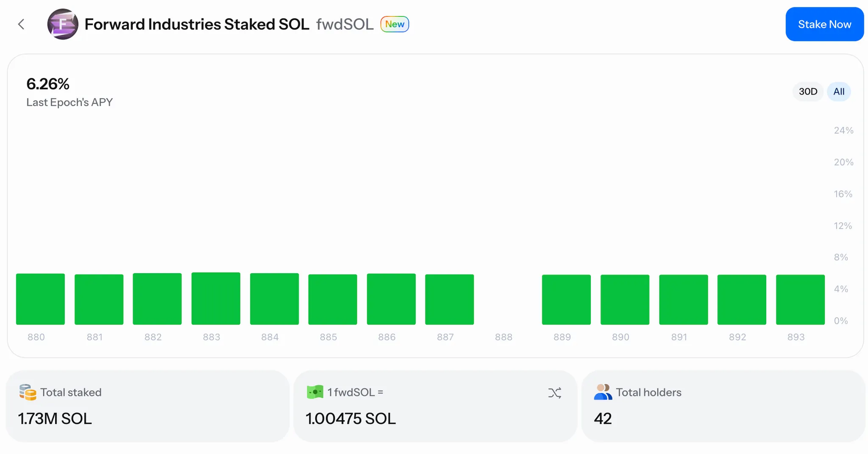Click the bar for epoch 889
Viewport: 868px width, 454px height.
[566, 299]
